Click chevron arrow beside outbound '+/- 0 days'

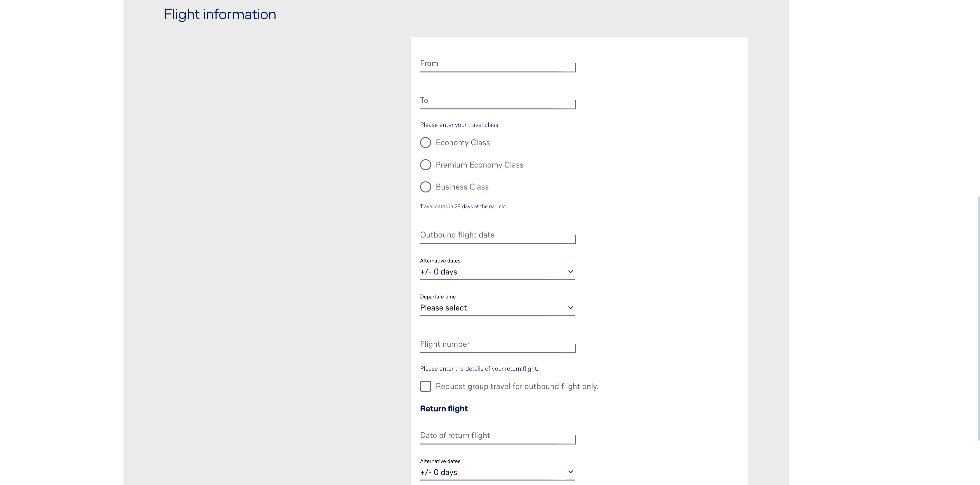pyautogui.click(x=570, y=272)
